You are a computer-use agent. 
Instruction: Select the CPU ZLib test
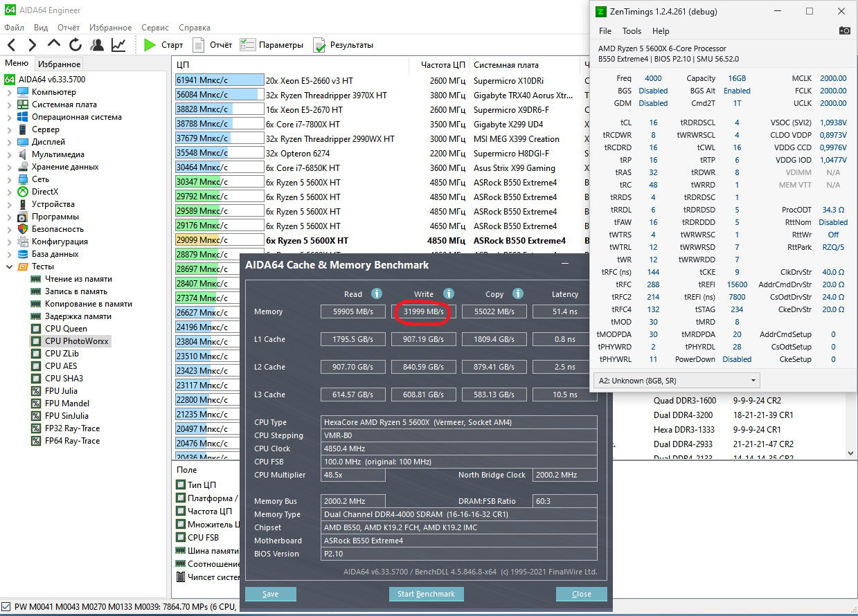coord(62,354)
